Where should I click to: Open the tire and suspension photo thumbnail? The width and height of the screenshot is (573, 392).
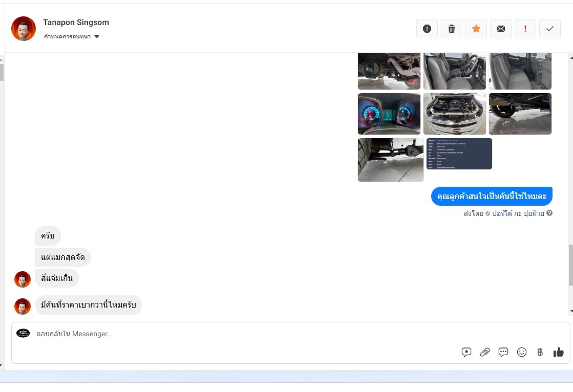(391, 160)
